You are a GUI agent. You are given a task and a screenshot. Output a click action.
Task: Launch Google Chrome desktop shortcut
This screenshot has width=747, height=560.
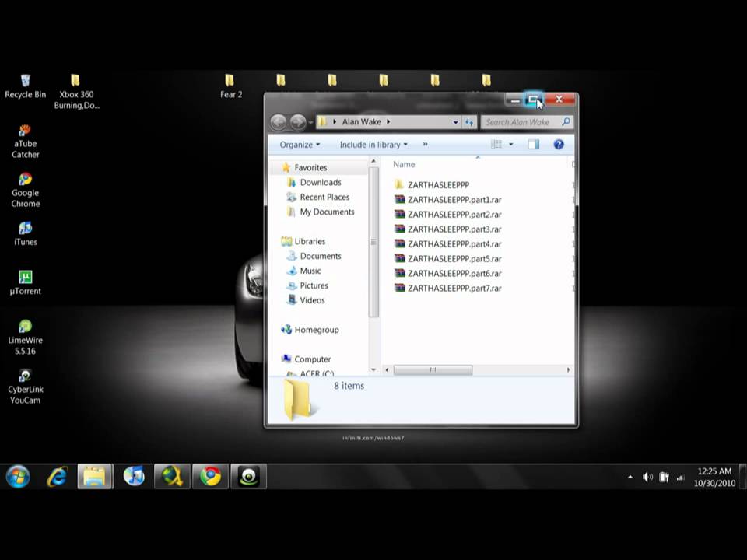[25, 191]
